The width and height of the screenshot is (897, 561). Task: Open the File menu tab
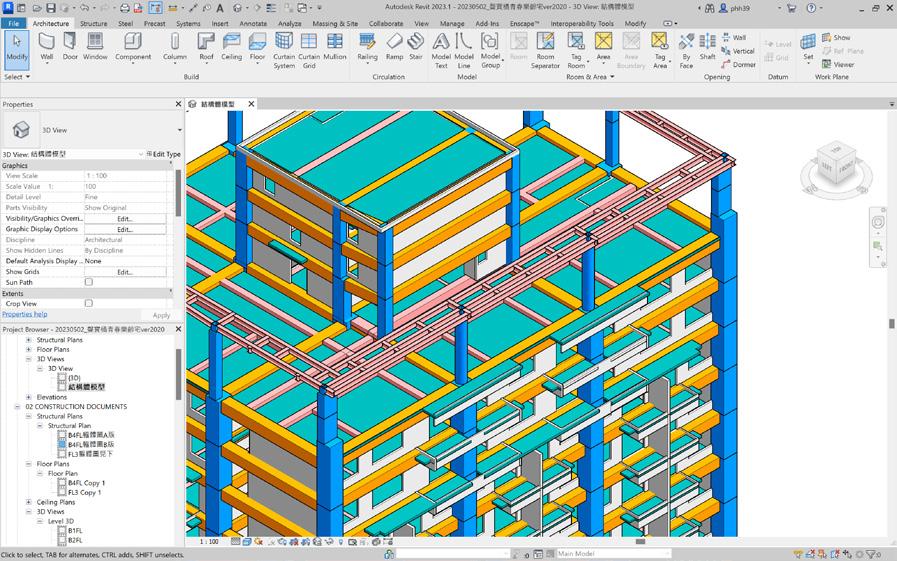[14, 23]
